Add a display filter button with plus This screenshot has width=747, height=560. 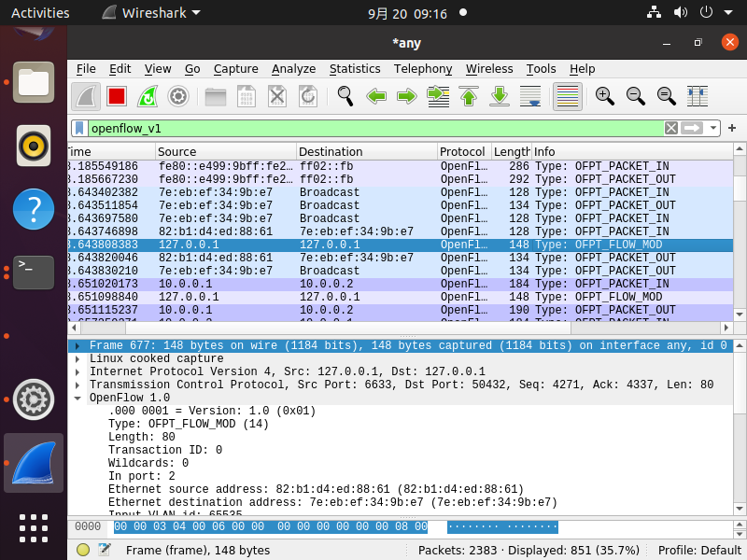pos(732,128)
